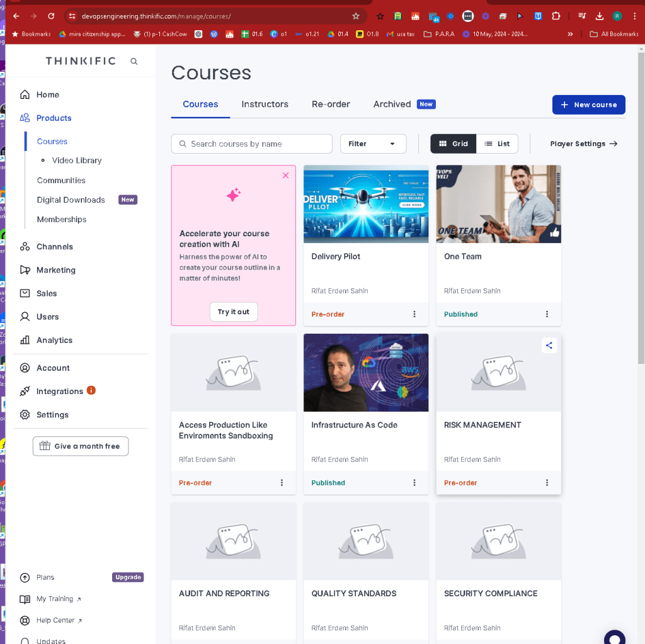The image size is (645, 644).
Task: Open P.A.R.A bookmark folder
Action: point(439,34)
